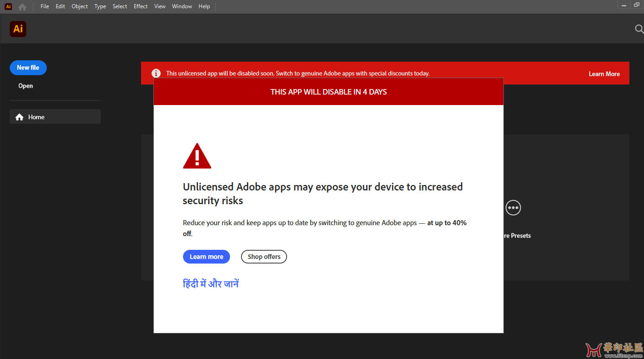Restore down the Illustrator window

click(637, 5)
